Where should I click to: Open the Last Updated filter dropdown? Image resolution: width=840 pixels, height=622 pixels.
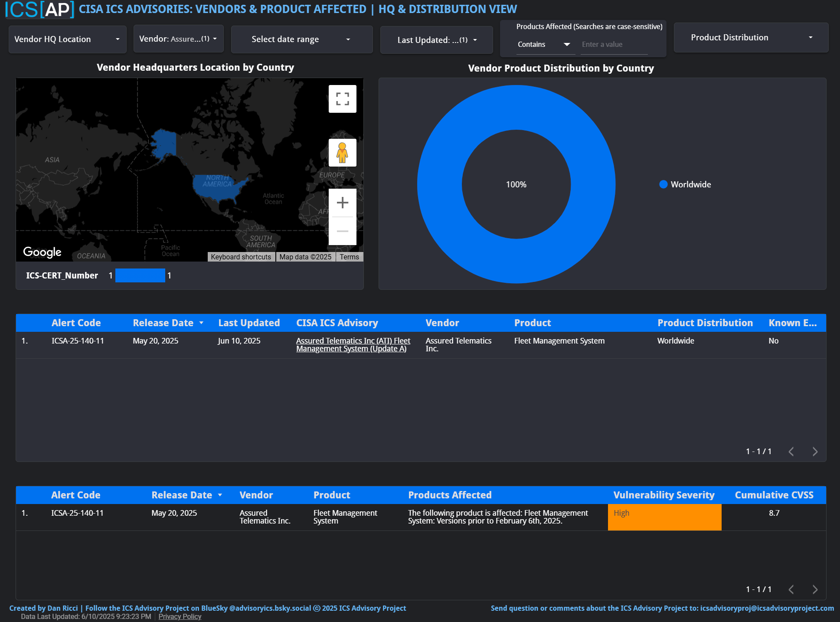pos(436,40)
